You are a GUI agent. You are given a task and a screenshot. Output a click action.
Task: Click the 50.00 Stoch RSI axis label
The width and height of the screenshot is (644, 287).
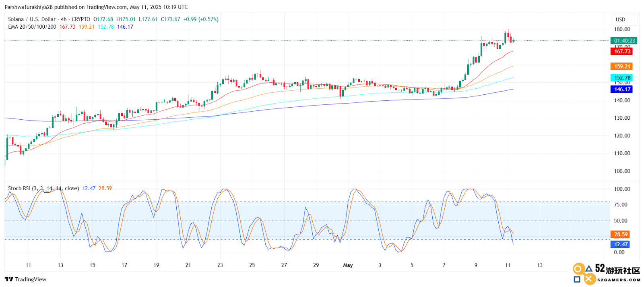(x=621, y=221)
